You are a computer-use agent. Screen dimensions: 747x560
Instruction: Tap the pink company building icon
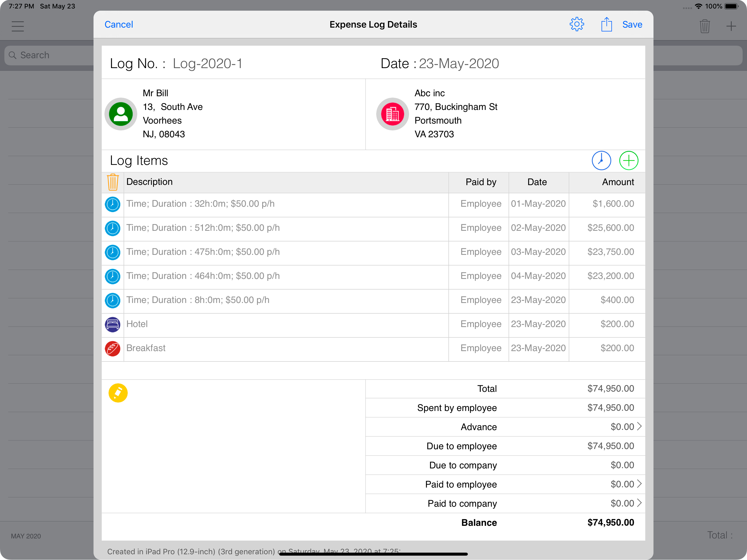(392, 114)
